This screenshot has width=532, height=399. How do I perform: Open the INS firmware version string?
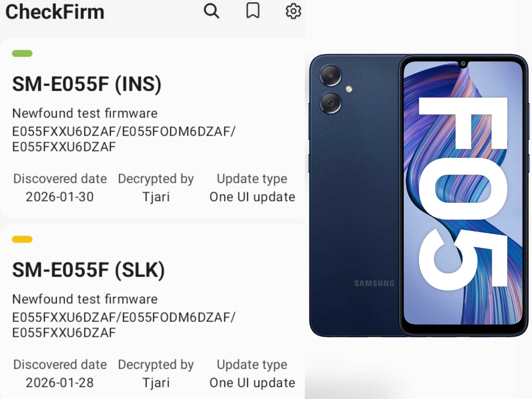tap(124, 139)
